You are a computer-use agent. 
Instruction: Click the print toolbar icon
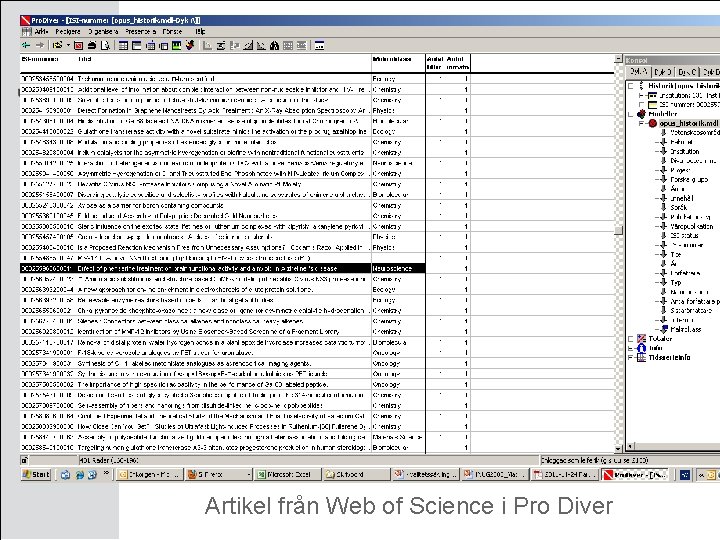click(92, 45)
